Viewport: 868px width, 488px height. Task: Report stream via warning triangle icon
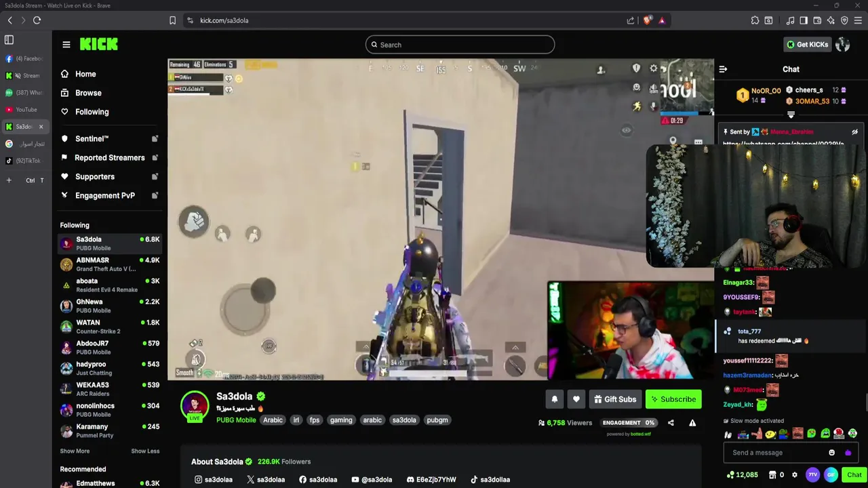(x=692, y=423)
